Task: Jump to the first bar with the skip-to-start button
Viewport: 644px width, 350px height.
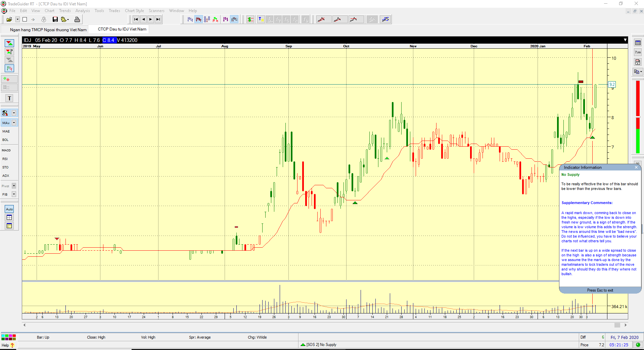Action: [136, 19]
